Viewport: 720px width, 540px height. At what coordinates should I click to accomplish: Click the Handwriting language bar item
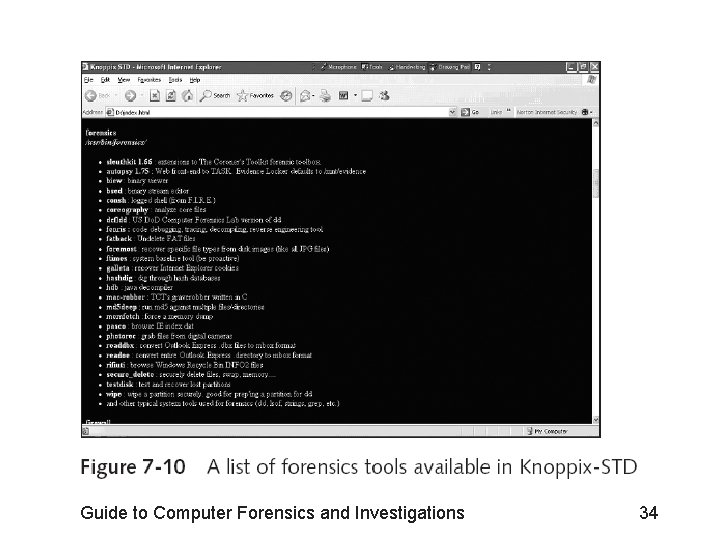(x=407, y=67)
